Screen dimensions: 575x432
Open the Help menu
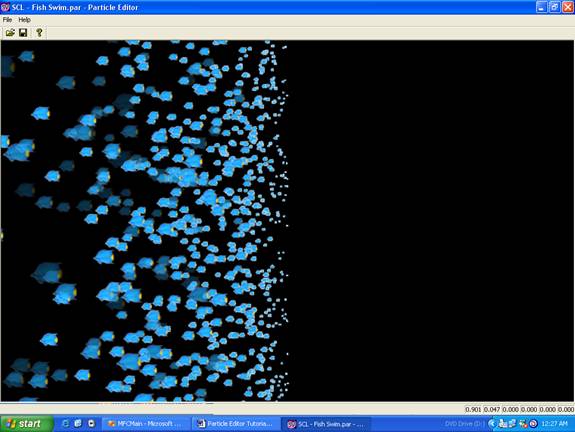[x=24, y=20]
